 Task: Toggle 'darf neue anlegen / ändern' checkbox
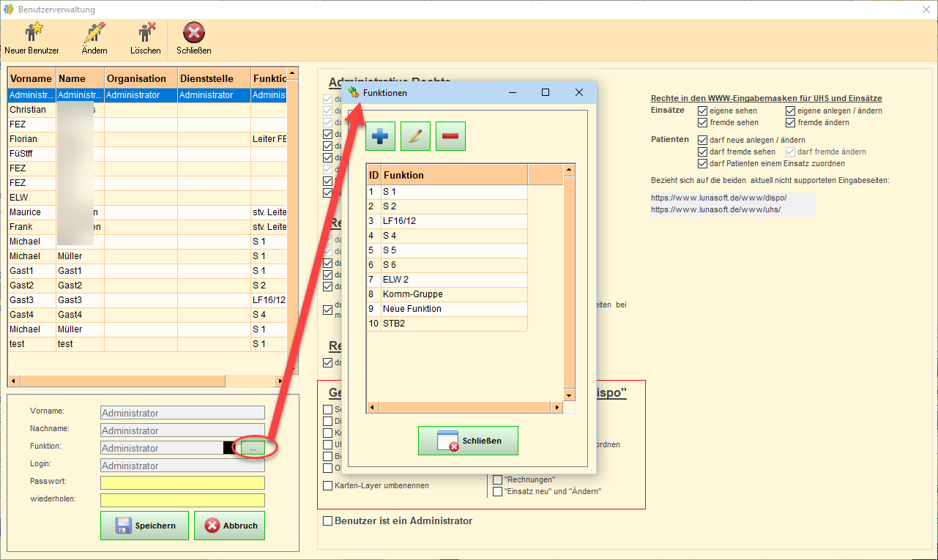[x=703, y=140]
